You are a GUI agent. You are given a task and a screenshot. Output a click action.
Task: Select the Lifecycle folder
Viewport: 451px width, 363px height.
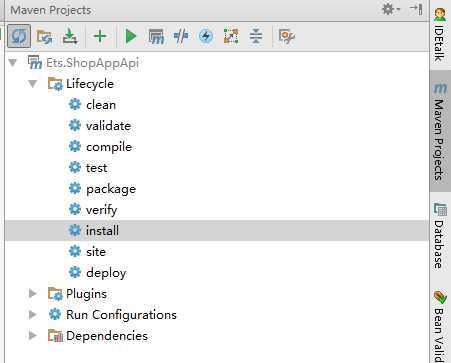click(x=90, y=84)
